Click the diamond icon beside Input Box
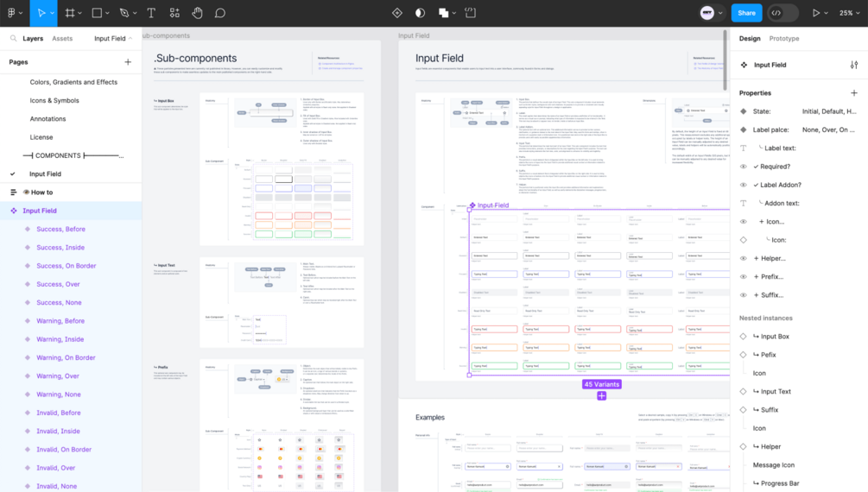The height and width of the screenshot is (492, 868). pyautogui.click(x=744, y=336)
